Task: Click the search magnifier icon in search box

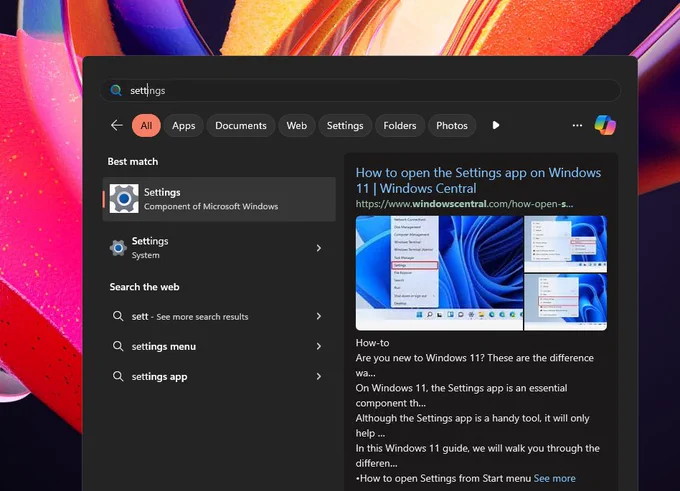Action: click(x=116, y=90)
